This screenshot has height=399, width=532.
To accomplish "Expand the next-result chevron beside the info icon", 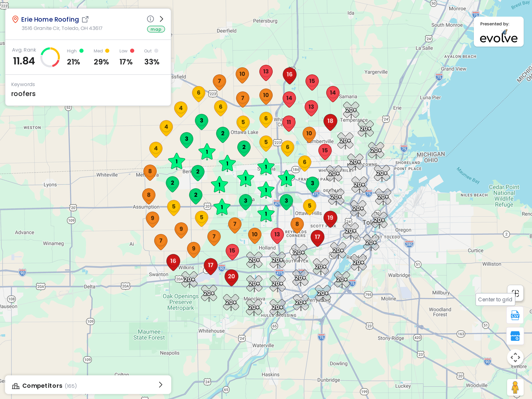I will (x=162, y=19).
